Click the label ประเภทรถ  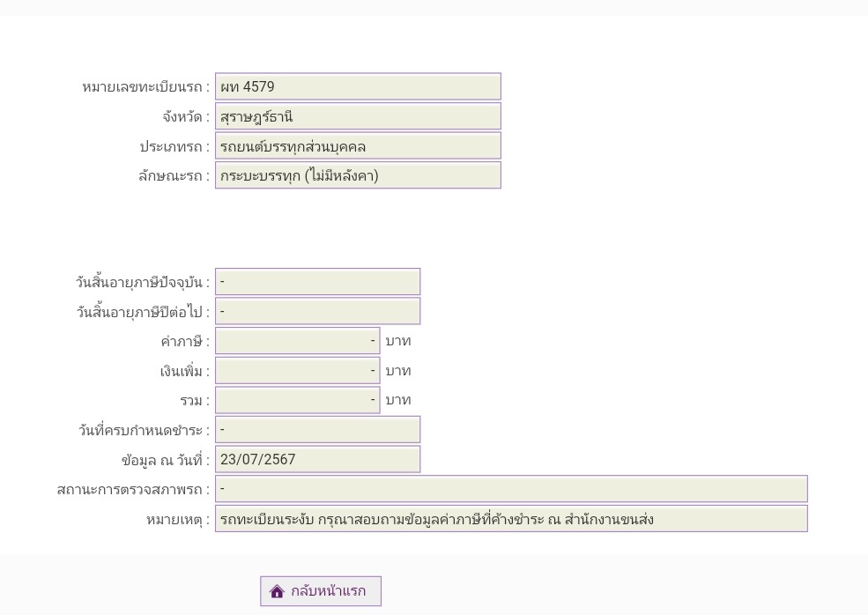(x=174, y=146)
